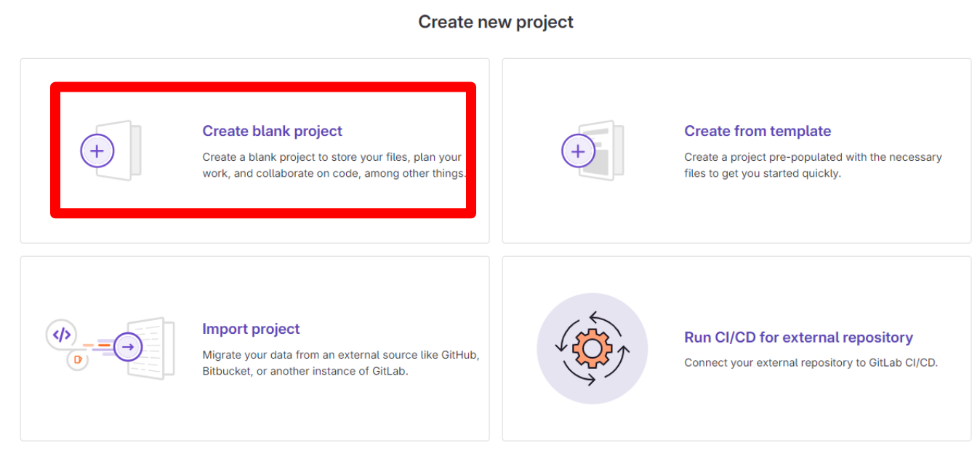Click the code brackets badge icon
This screenshot has height=459, width=980.
click(x=62, y=335)
